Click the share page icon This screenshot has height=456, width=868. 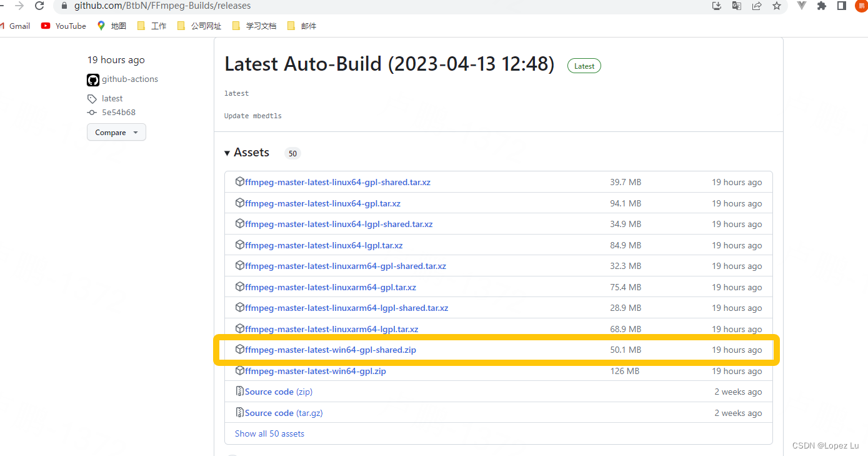tap(757, 6)
